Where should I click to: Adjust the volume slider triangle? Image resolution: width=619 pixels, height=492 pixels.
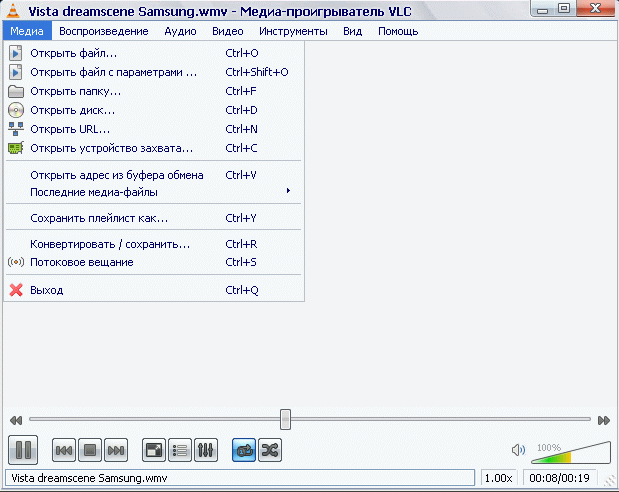pyautogui.click(x=571, y=453)
